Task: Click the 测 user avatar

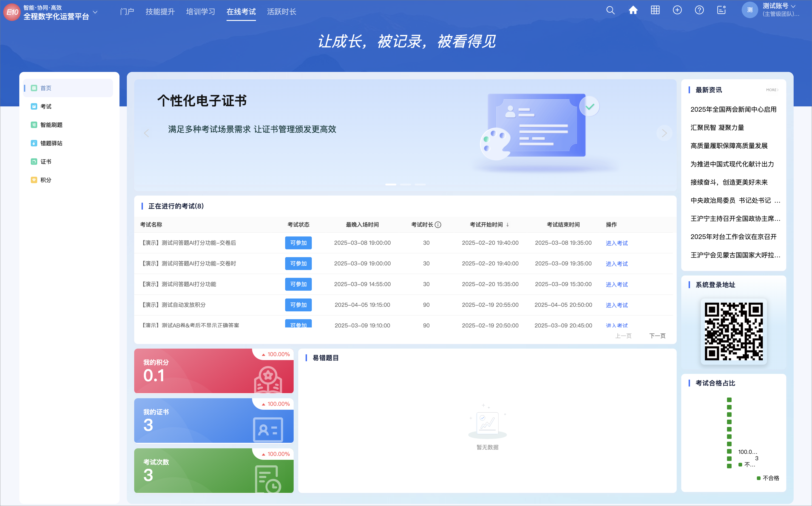Action: point(750,10)
